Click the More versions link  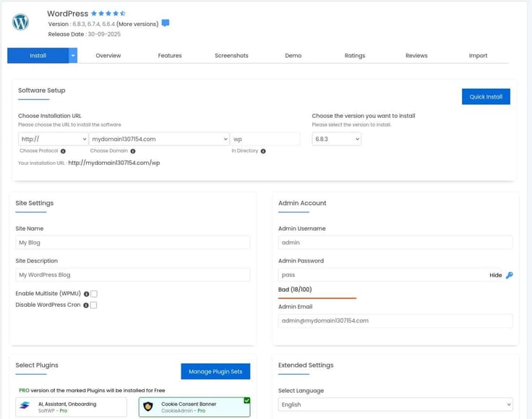(x=137, y=24)
